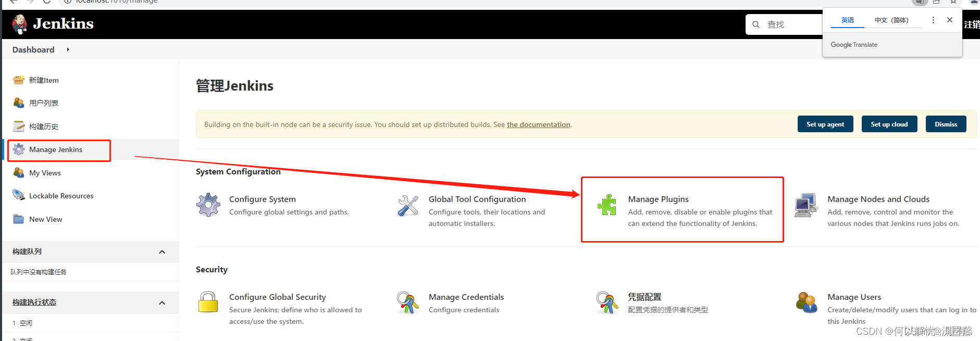The height and width of the screenshot is (341, 980).
Task: Open the 构建执行状态 heading link
Action: click(34, 302)
